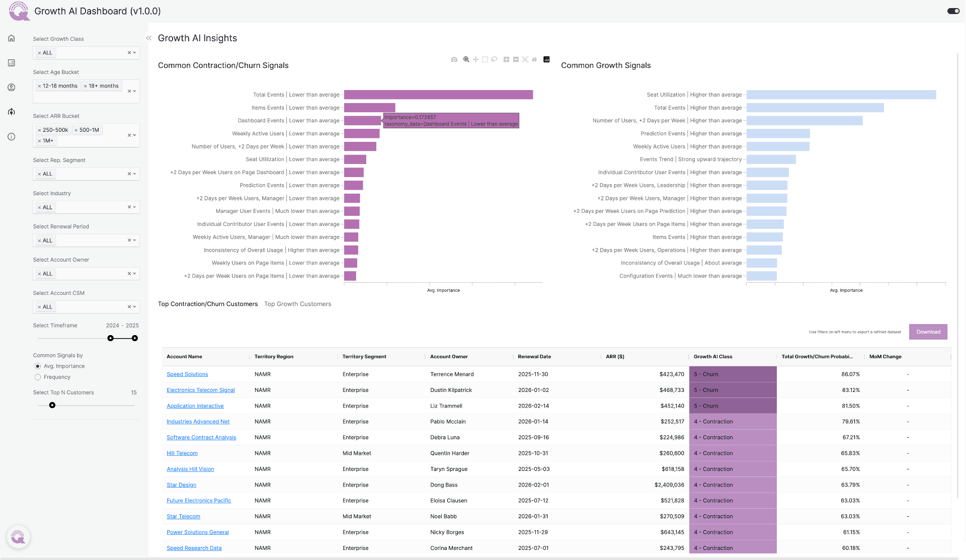Expand the Age Bucket dropdown
Viewport: 966px width, 560px height.
coord(135,92)
